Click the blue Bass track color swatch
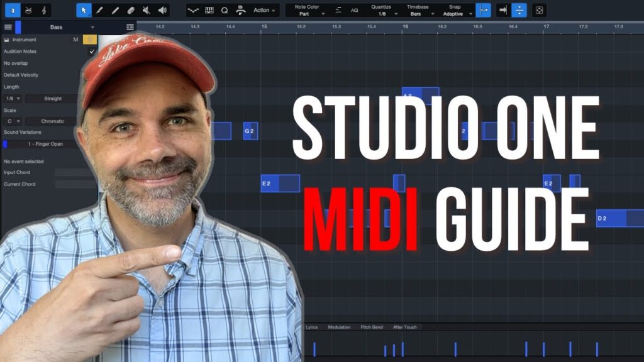644x362 pixels. [x=18, y=27]
